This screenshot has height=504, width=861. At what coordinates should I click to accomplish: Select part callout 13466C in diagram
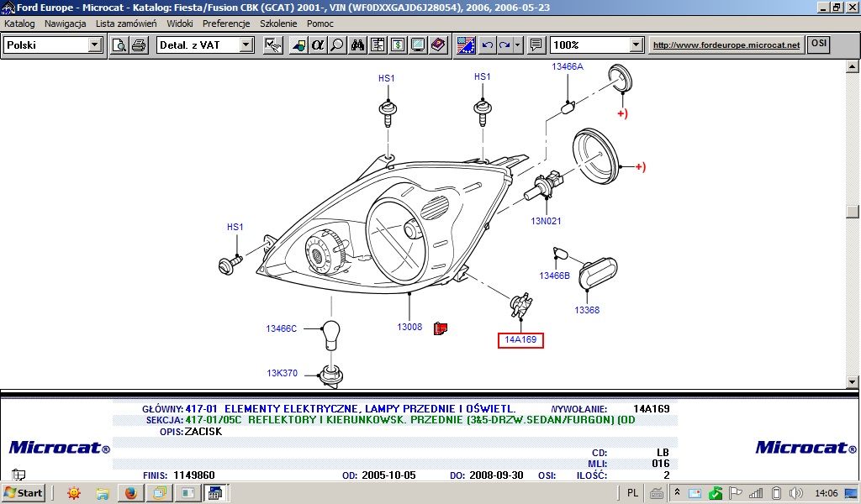281,328
